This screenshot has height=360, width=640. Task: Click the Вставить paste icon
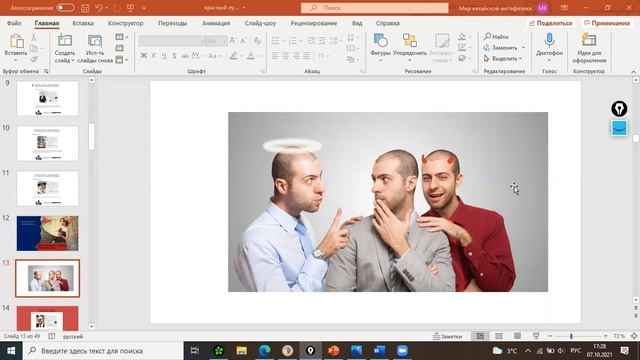pos(16,41)
